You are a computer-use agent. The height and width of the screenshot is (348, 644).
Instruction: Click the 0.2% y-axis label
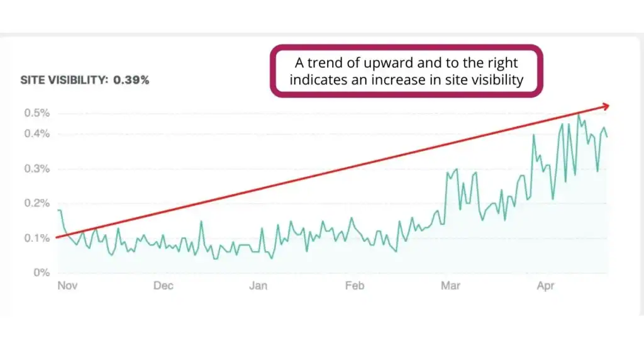click(x=36, y=203)
